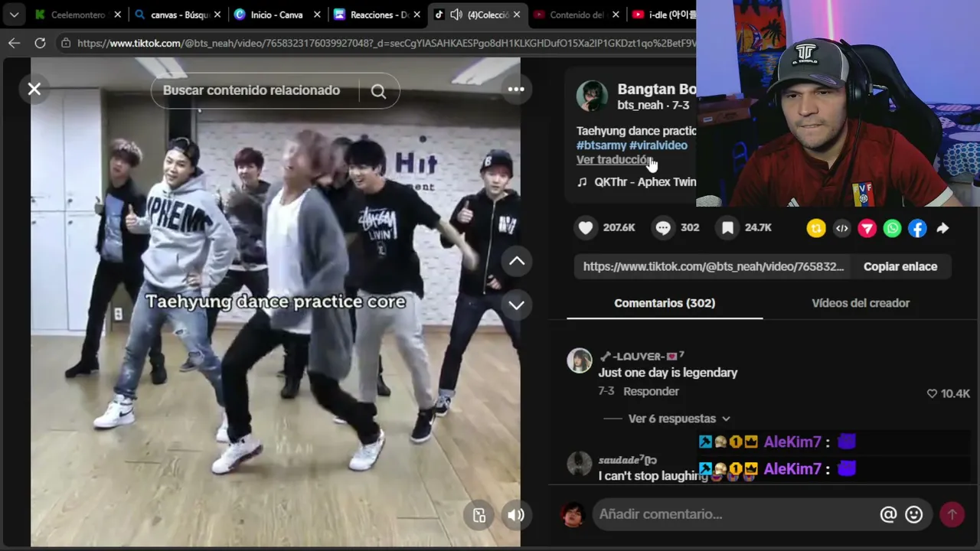Screen dimensions: 980x551
Task: Close the active TikTok Colecció tab
Action: pos(516,15)
